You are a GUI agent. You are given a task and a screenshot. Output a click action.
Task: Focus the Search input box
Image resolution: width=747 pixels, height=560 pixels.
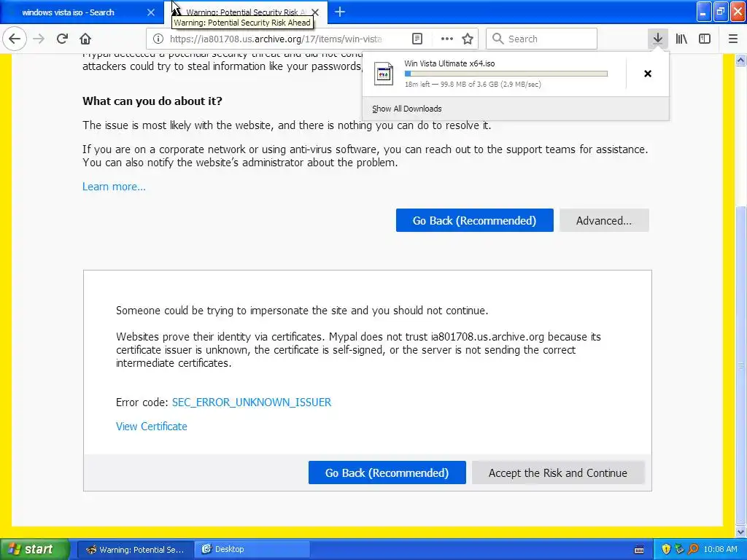542,39
